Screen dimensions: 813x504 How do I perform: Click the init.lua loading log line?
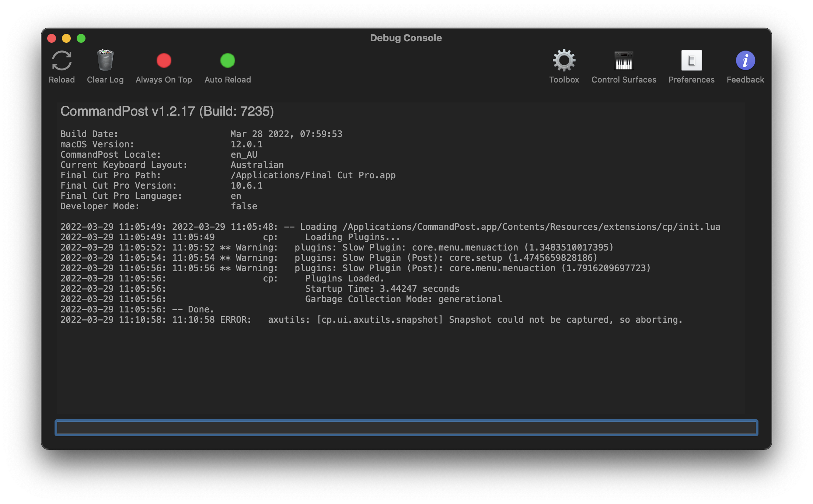point(390,227)
